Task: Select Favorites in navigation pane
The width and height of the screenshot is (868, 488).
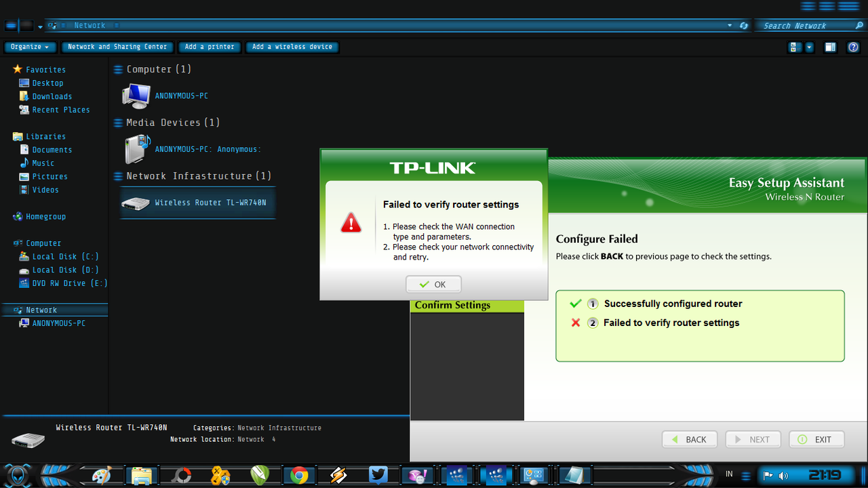Action: point(39,70)
